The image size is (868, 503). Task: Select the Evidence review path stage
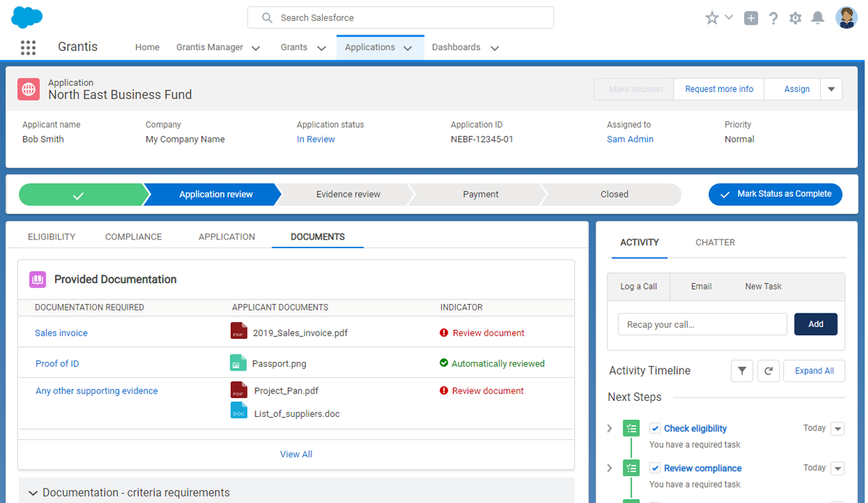tap(348, 194)
